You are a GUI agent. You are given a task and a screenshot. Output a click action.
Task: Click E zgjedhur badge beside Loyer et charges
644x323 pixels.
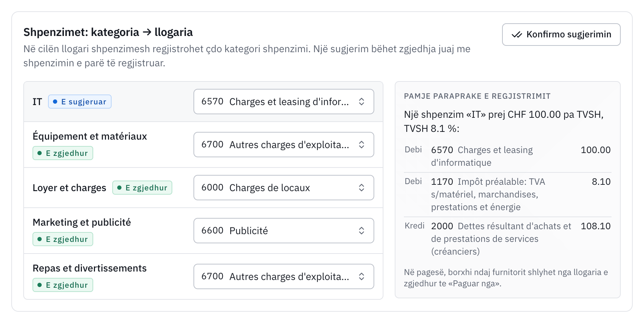click(142, 188)
